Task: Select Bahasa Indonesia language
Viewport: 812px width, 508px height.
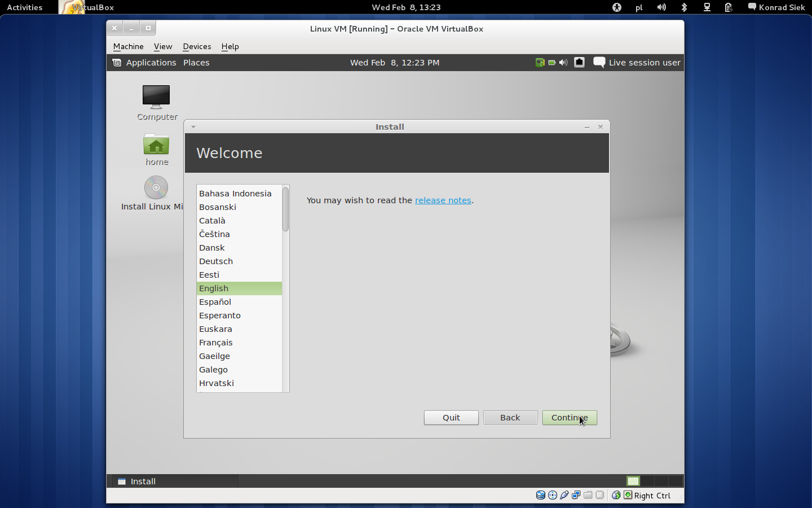Action: tap(239, 194)
